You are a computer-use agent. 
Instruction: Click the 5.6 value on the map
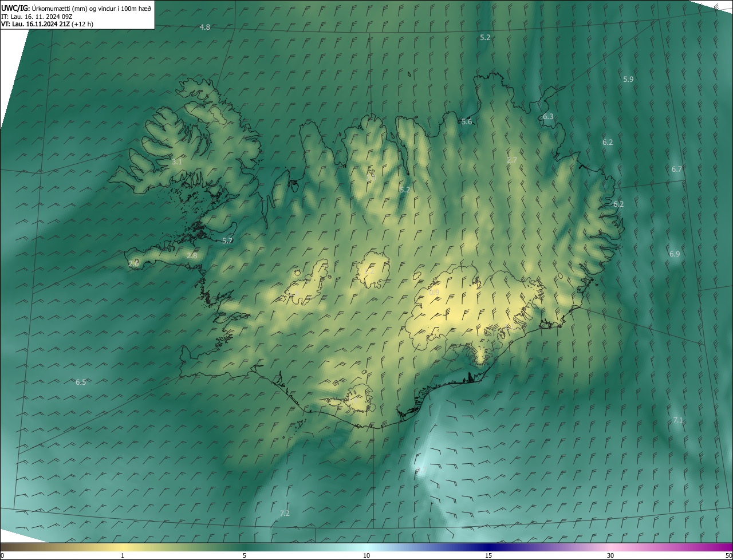[467, 121]
